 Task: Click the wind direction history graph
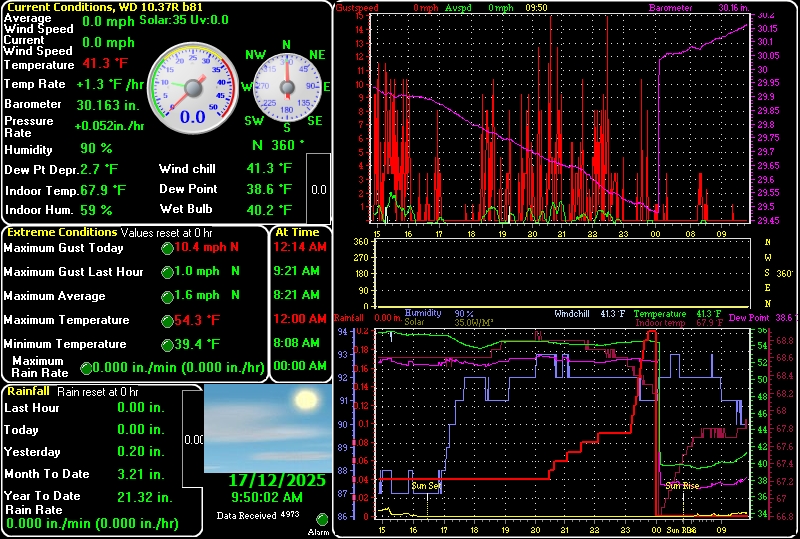[560, 273]
